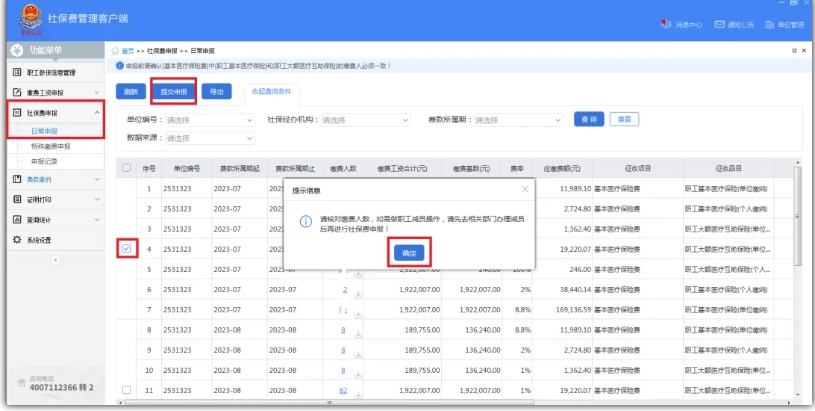The height and width of the screenshot is (411, 815).
Task: Click download icon in row 8 缴费人数 cell
Action: click(x=358, y=334)
